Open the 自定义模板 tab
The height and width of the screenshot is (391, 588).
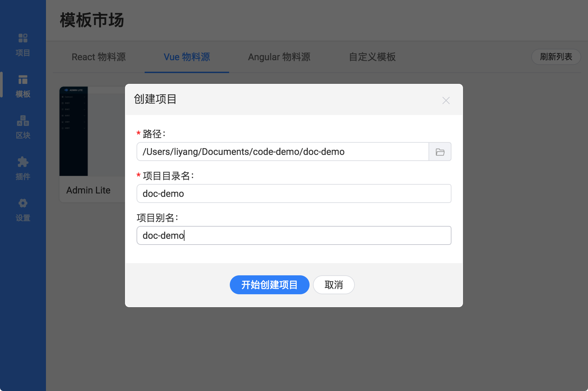[372, 57]
